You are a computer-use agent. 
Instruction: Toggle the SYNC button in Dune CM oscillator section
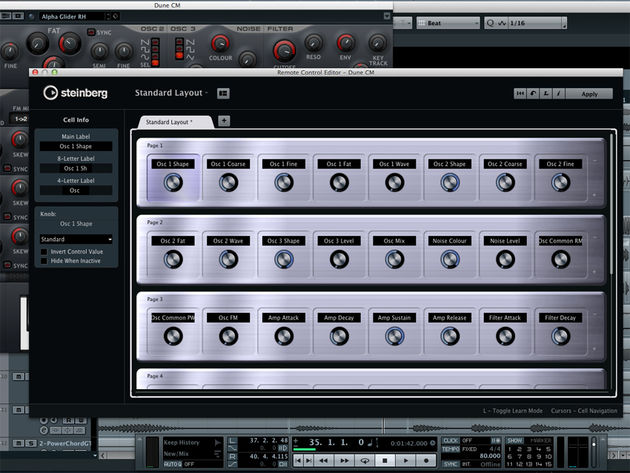click(91, 32)
